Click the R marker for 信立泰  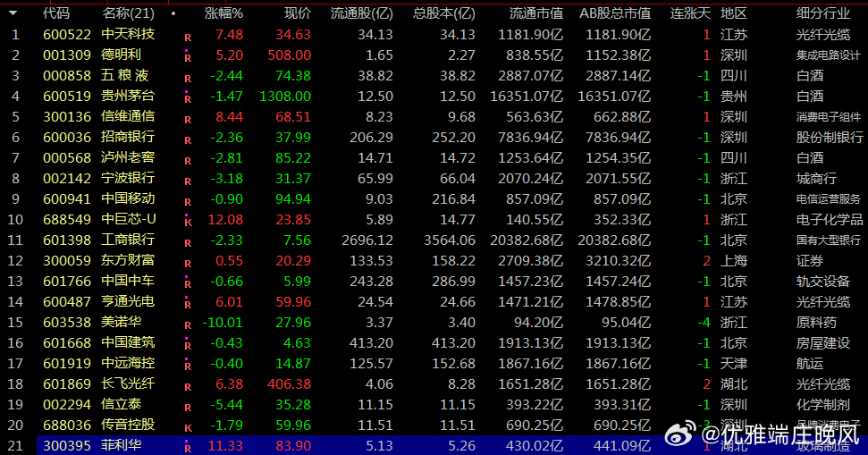pos(188,408)
